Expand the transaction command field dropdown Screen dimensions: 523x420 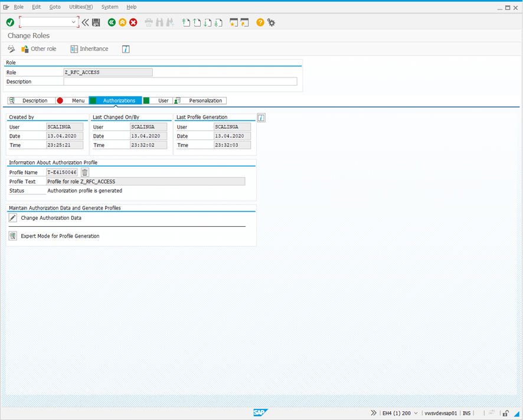[x=74, y=22]
